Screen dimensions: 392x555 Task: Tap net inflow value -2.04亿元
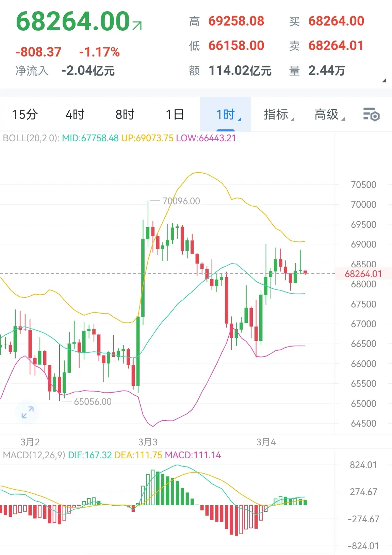tap(88, 70)
